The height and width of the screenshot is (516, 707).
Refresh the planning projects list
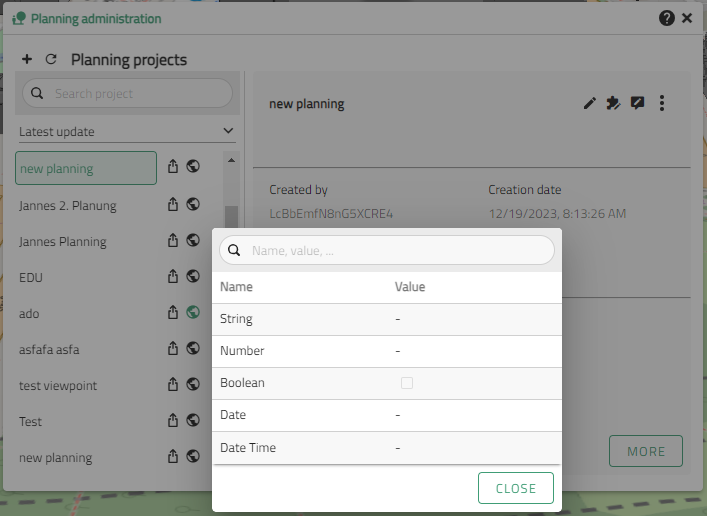51,60
